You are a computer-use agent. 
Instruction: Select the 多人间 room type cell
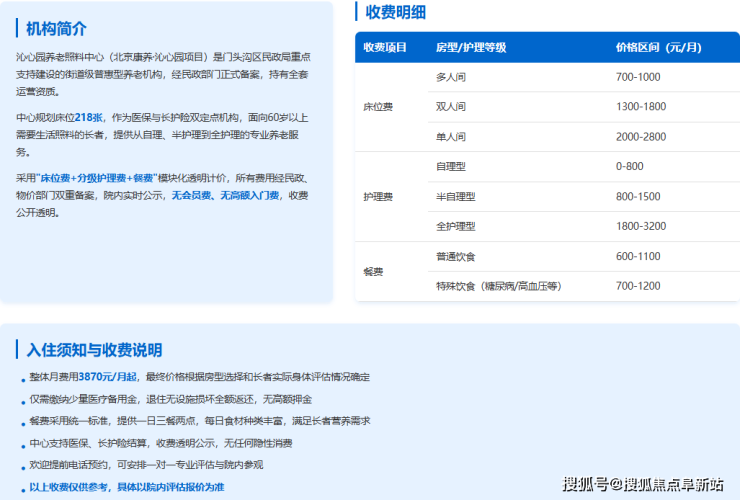451,77
